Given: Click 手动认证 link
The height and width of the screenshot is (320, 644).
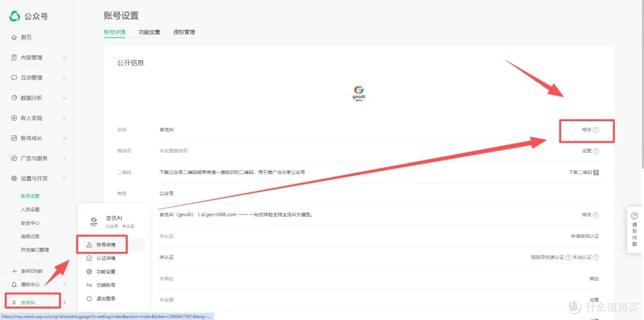Looking at the screenshot, I should point(583,257).
